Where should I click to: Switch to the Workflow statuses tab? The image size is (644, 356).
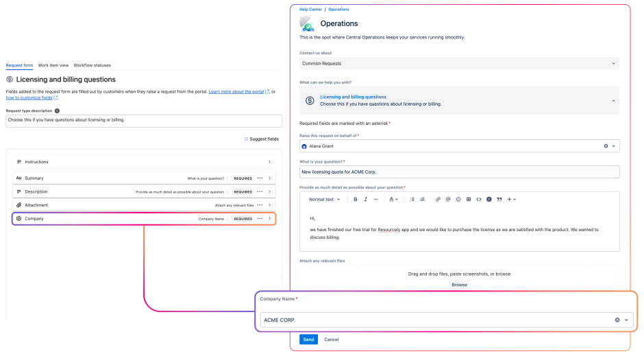(92, 65)
